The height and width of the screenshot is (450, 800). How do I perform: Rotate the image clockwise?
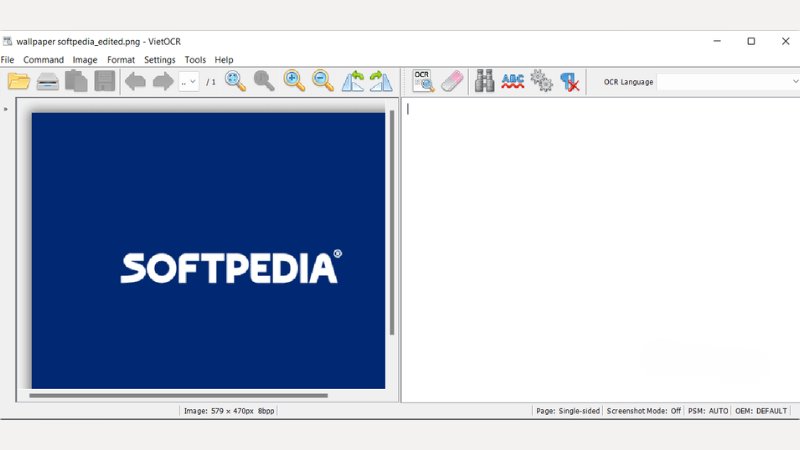381,81
